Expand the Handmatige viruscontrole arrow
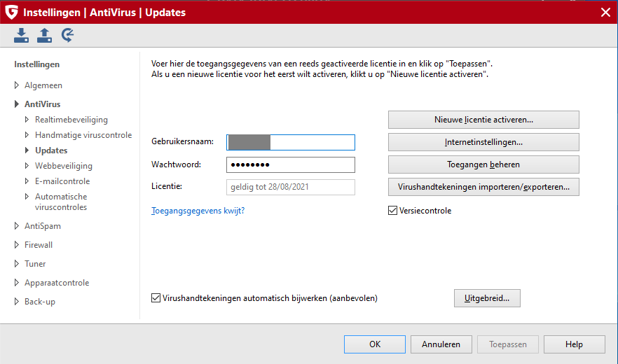 (x=27, y=134)
